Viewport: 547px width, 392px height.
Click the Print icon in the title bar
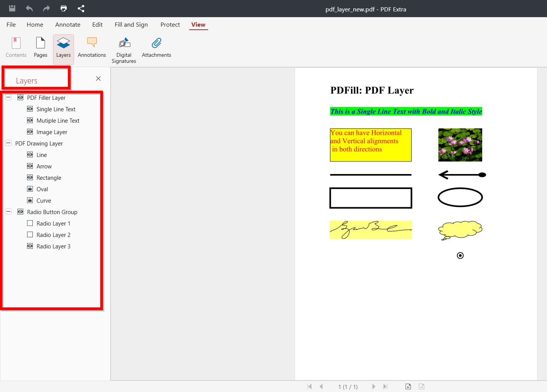pyautogui.click(x=63, y=8)
